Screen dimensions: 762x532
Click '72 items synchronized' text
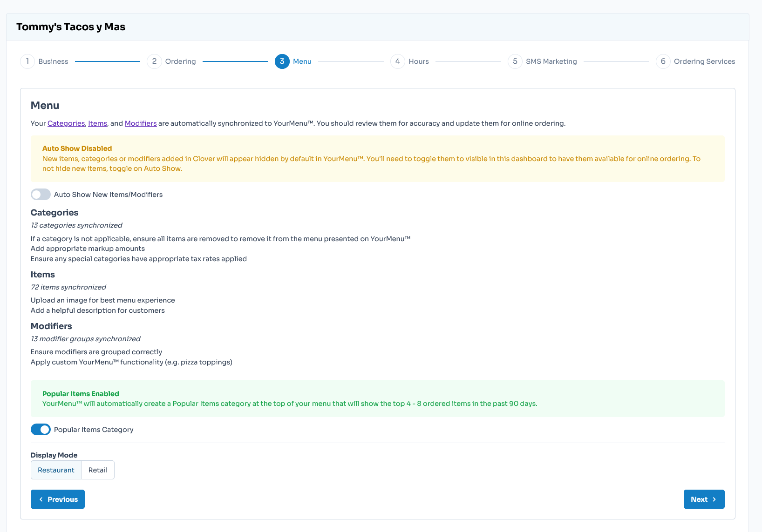tap(68, 287)
